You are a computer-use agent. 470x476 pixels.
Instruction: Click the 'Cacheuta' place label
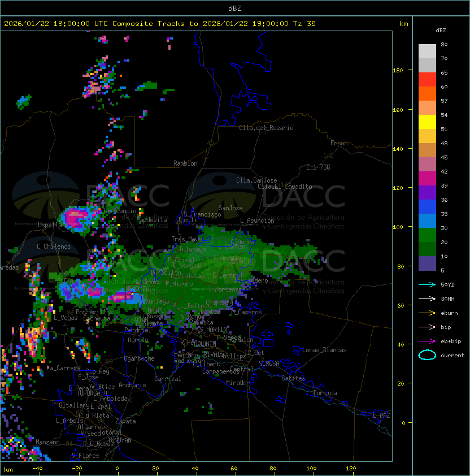click(97, 318)
